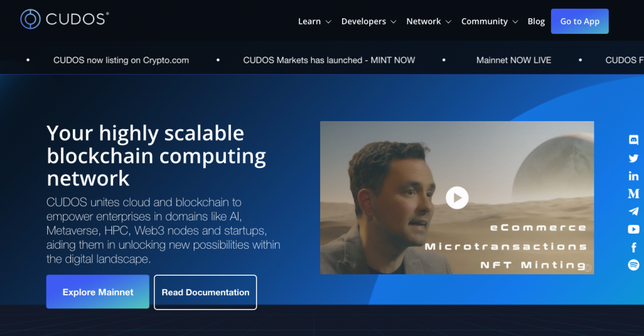Click the CUDOS logo in header
The height and width of the screenshot is (336, 644).
click(x=65, y=19)
